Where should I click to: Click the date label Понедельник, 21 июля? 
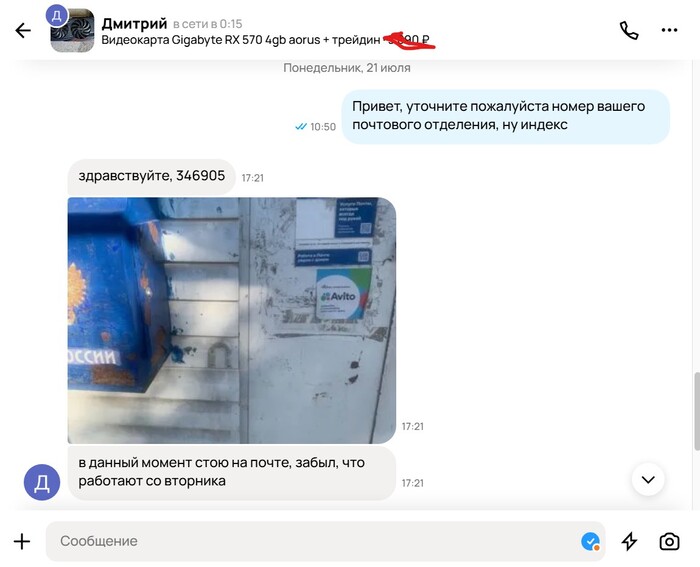(x=347, y=68)
